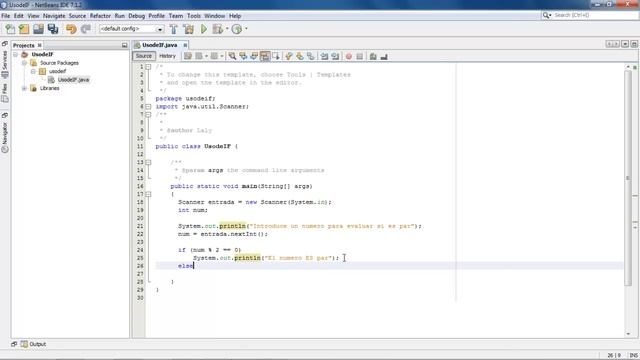Click the Clean and Build icon
640x360 pixels.
[189, 29]
